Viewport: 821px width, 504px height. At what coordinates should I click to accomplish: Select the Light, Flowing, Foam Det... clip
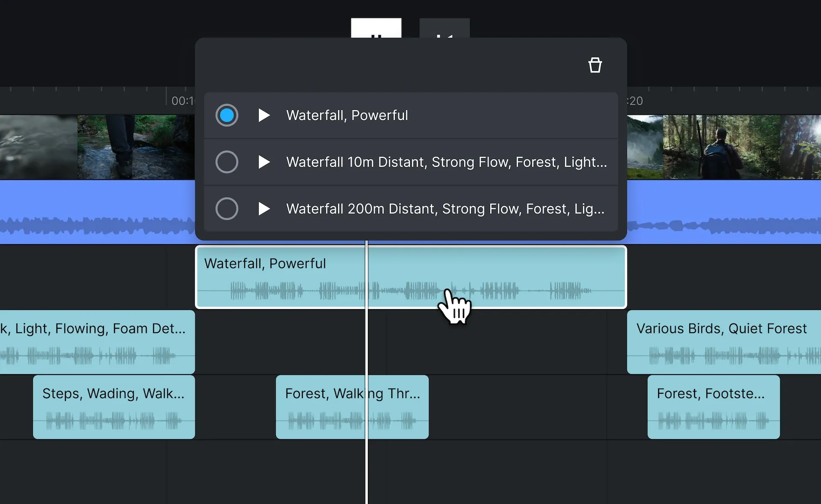pos(97,342)
